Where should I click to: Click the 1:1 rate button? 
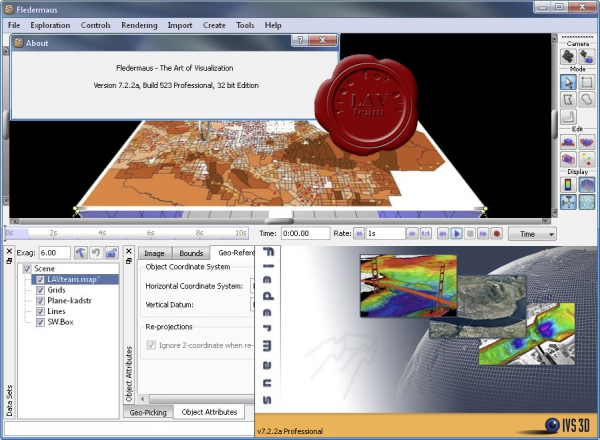point(425,233)
